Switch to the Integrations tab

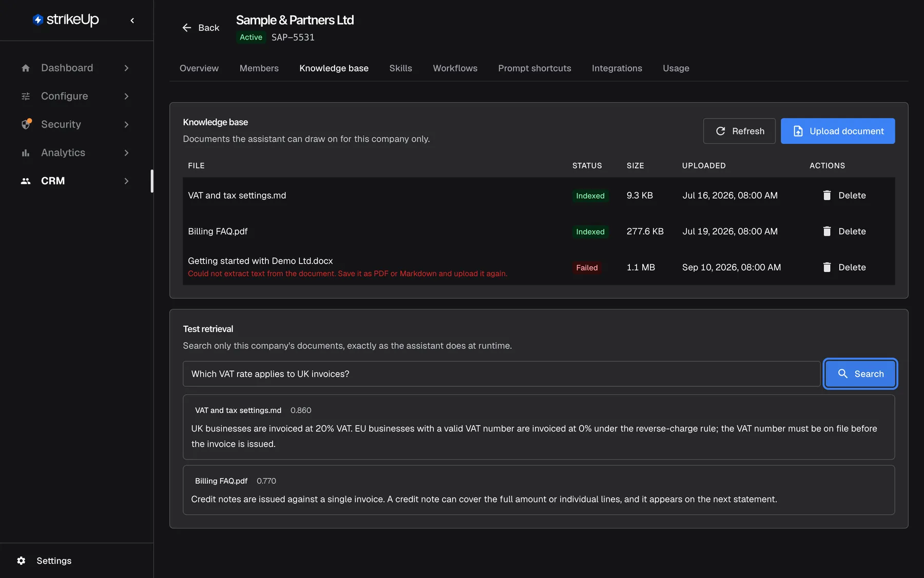[617, 68]
